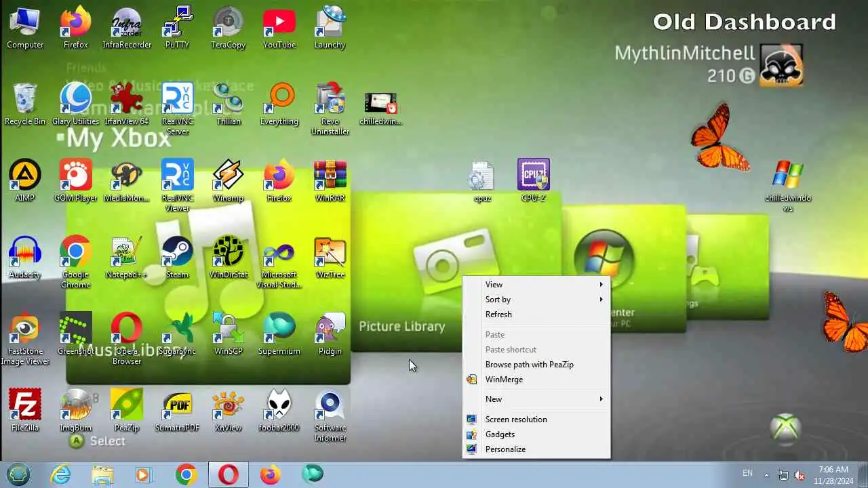This screenshot has width=868, height=488.
Task: Click the XnView desktop icon
Action: click(229, 411)
